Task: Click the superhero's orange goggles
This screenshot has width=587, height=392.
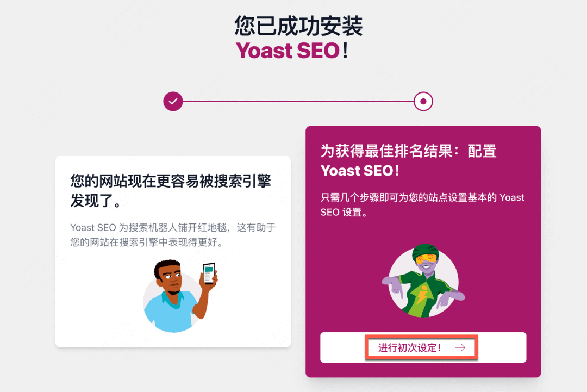Action: [x=427, y=258]
